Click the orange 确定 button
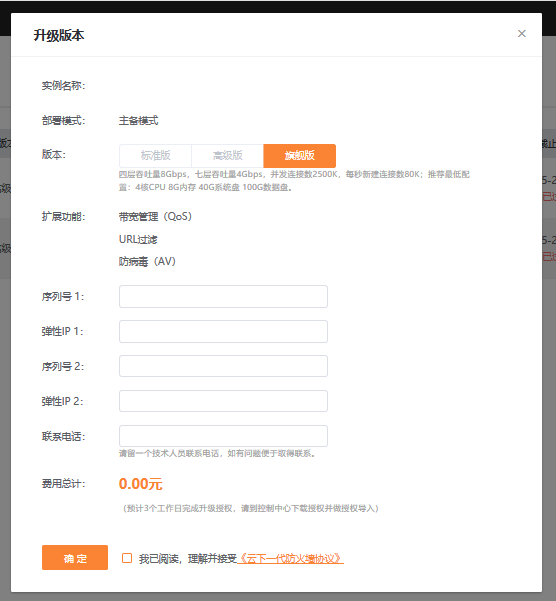The image size is (556, 601). tap(75, 558)
